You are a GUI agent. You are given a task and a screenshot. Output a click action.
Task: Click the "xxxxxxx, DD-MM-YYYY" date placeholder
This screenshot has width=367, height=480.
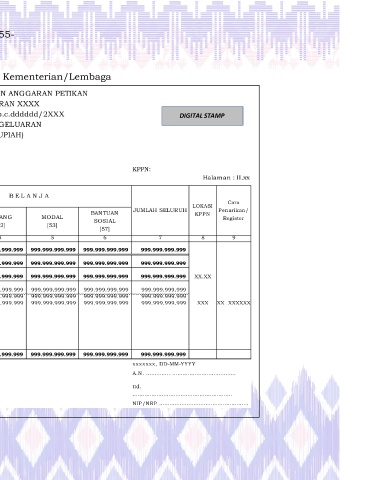click(164, 364)
